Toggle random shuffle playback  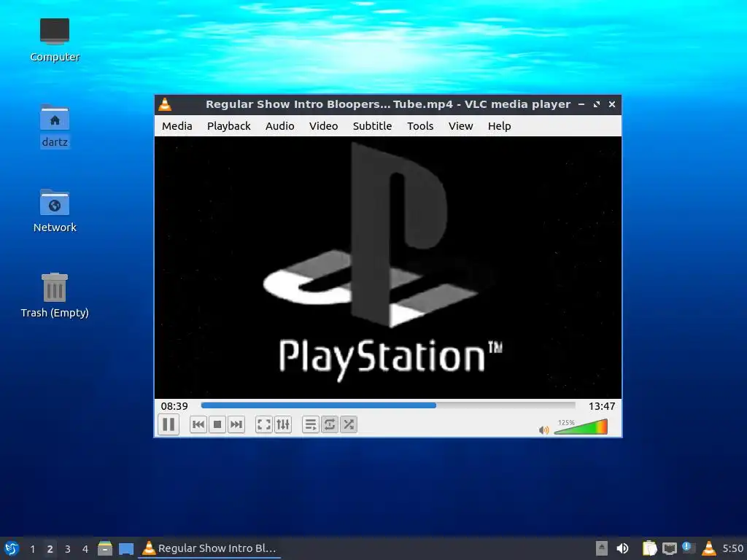[349, 424]
